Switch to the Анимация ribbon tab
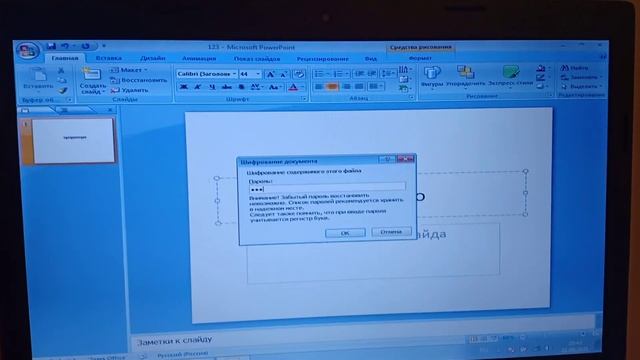 click(x=199, y=58)
